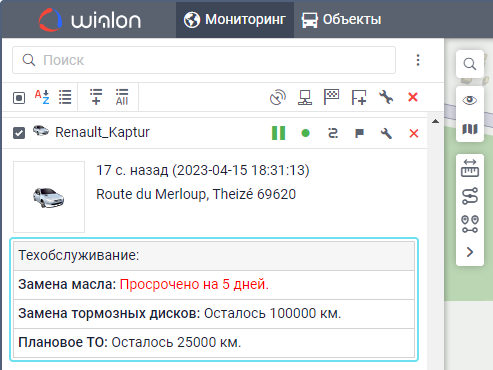Remove Renault_Kaptur with the red X

click(x=414, y=133)
